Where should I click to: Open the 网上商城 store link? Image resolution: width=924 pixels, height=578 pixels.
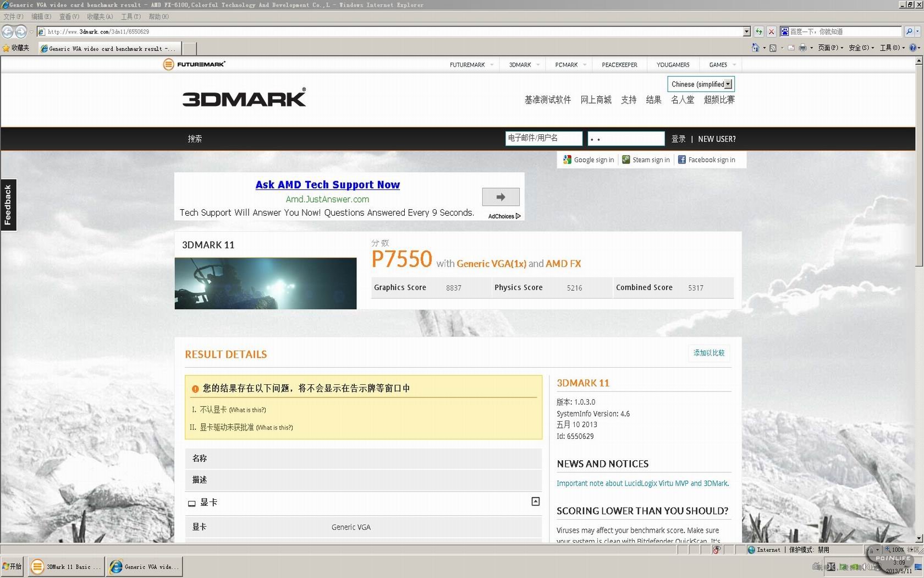pos(596,100)
